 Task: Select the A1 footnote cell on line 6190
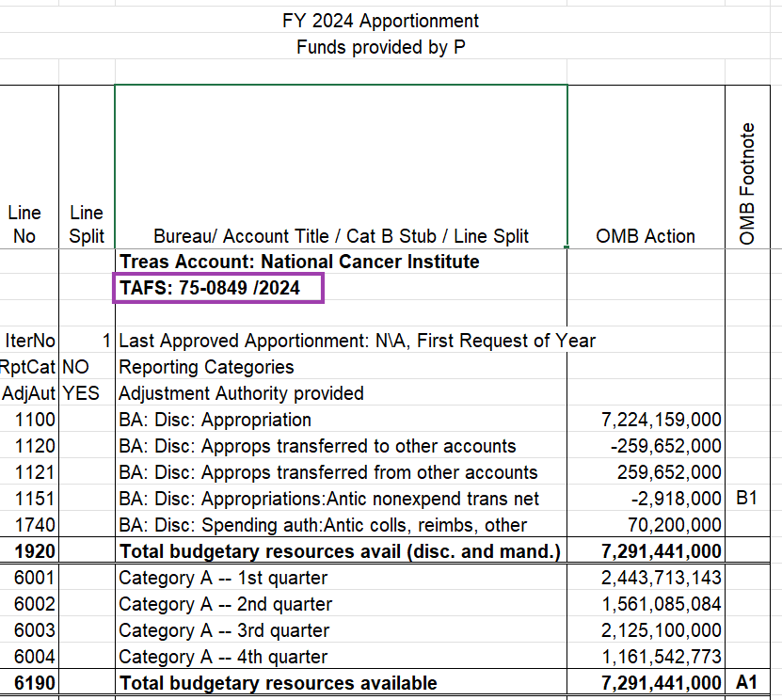[746, 683]
